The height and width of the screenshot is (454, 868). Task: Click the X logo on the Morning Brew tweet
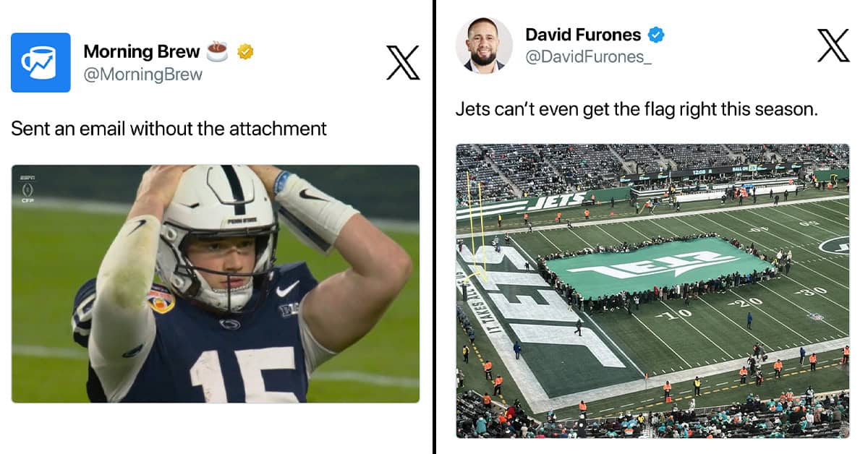[403, 64]
